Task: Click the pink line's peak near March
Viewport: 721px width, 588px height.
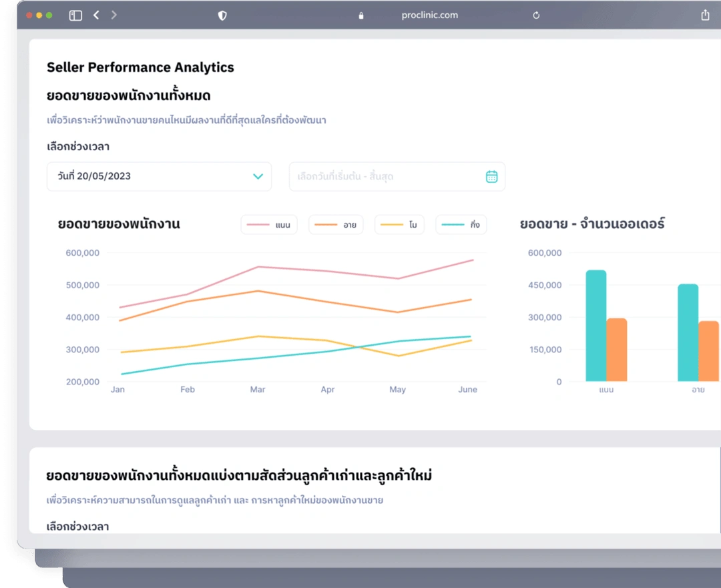Action: click(257, 266)
